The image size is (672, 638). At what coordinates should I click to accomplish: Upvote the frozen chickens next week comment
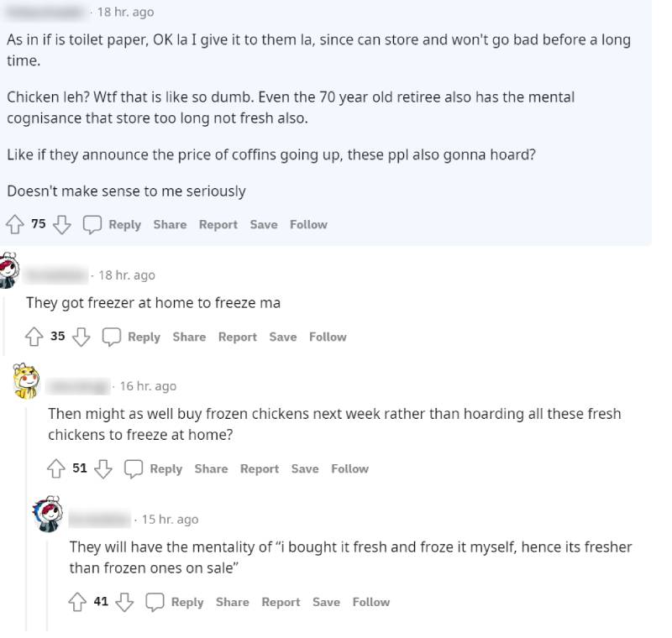coord(56,468)
